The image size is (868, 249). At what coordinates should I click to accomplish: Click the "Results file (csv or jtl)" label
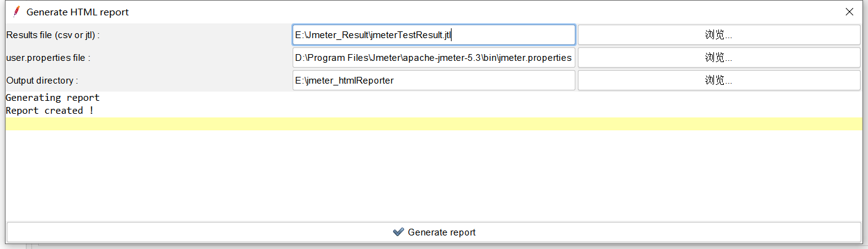53,35
